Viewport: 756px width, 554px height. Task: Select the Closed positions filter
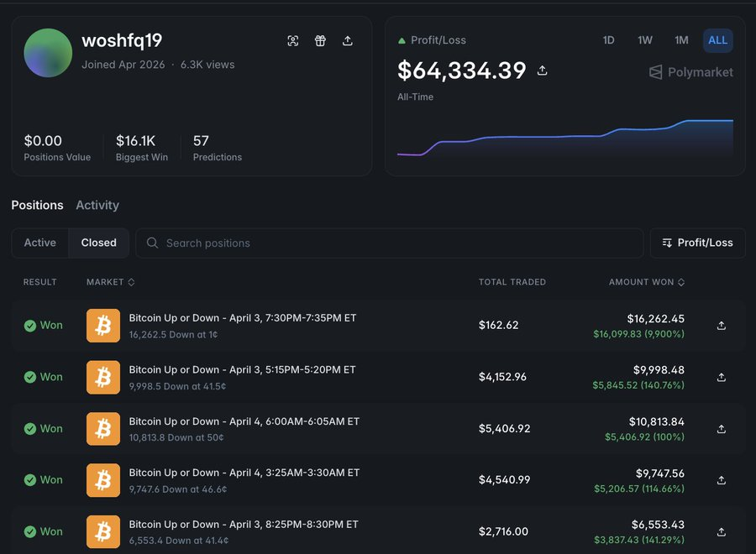pyautogui.click(x=97, y=243)
